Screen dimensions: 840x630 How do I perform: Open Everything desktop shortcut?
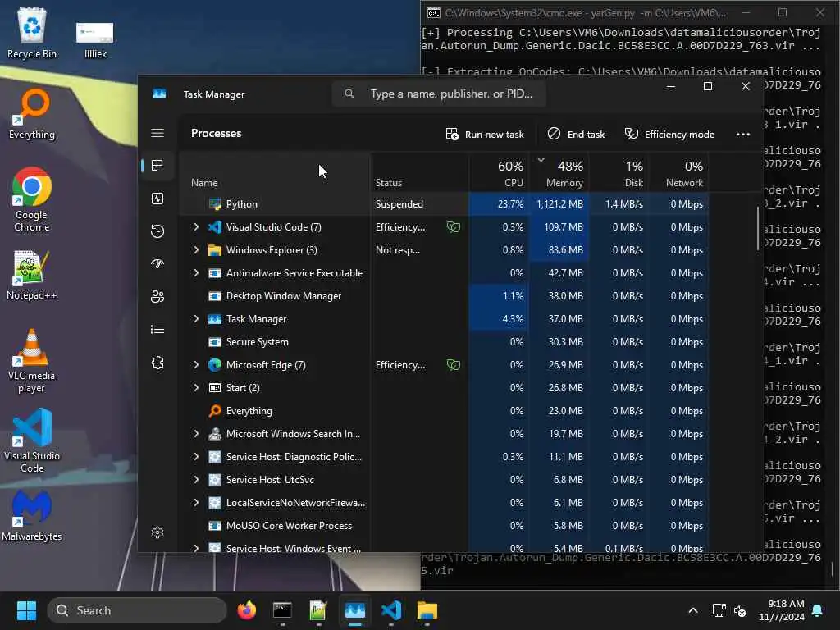coord(32,114)
